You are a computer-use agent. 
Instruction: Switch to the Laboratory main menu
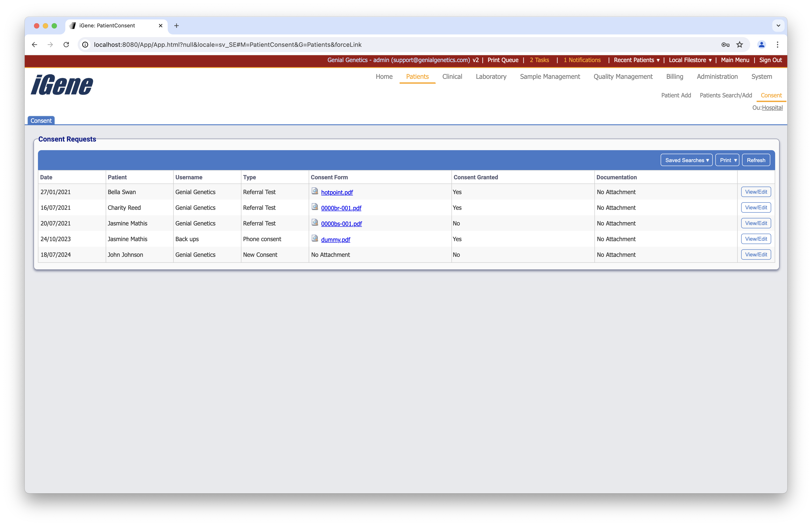[x=491, y=76]
